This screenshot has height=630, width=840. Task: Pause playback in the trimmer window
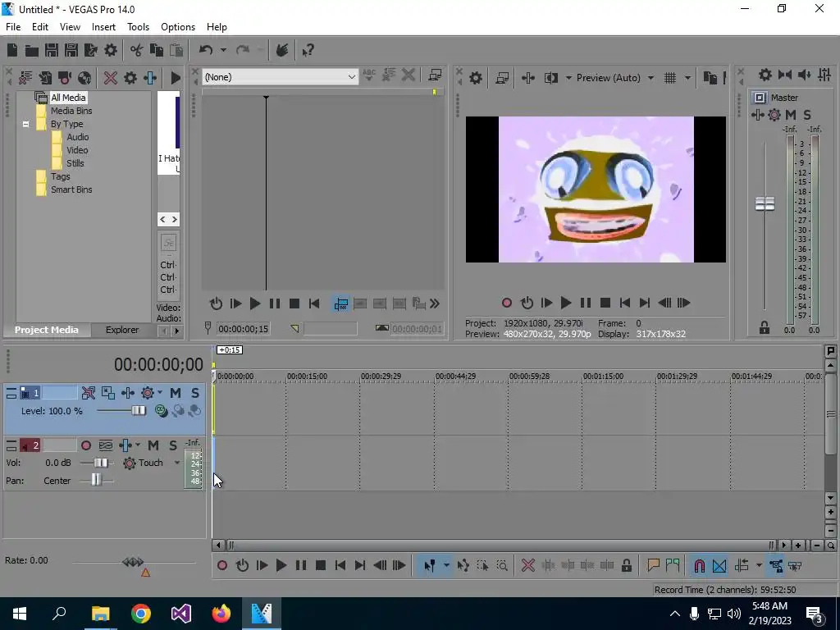[274, 304]
